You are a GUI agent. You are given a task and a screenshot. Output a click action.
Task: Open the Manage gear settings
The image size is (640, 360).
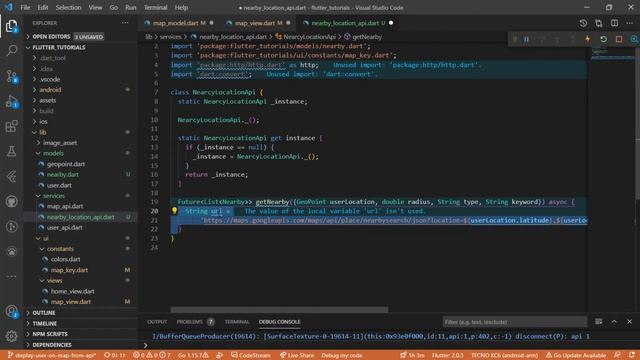(x=11, y=336)
